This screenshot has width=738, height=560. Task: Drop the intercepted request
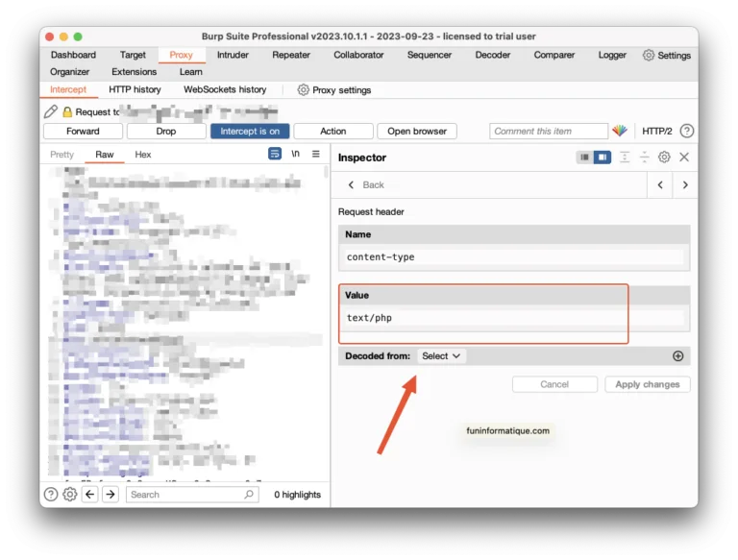click(166, 132)
